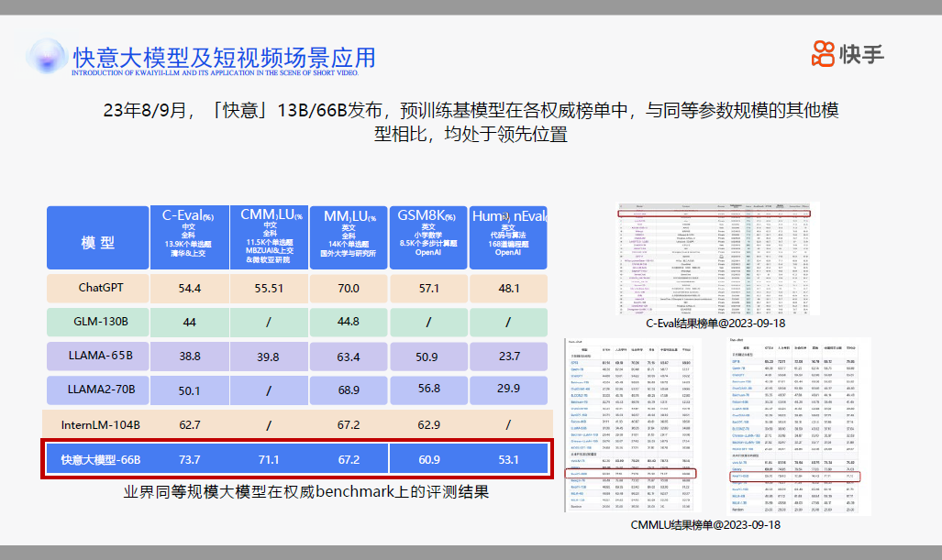Select the 快意大模型-66B row label
The image size is (942, 560).
tap(100, 460)
